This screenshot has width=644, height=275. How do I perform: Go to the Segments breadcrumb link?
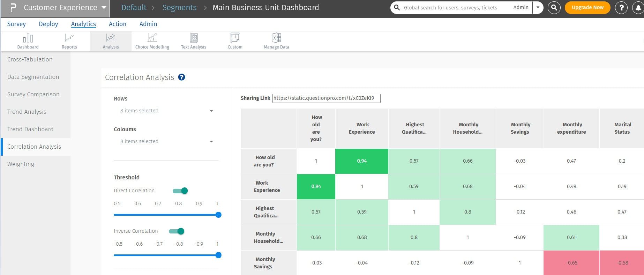[179, 8]
